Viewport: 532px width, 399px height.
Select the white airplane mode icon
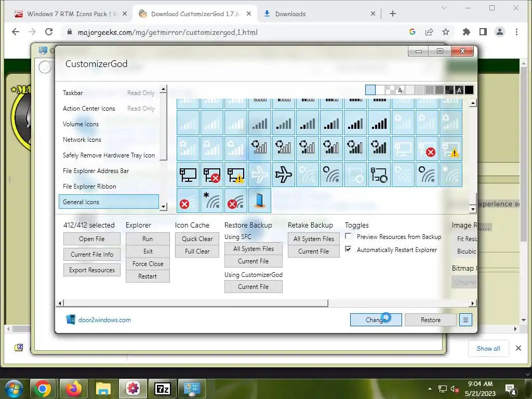[x=260, y=175]
